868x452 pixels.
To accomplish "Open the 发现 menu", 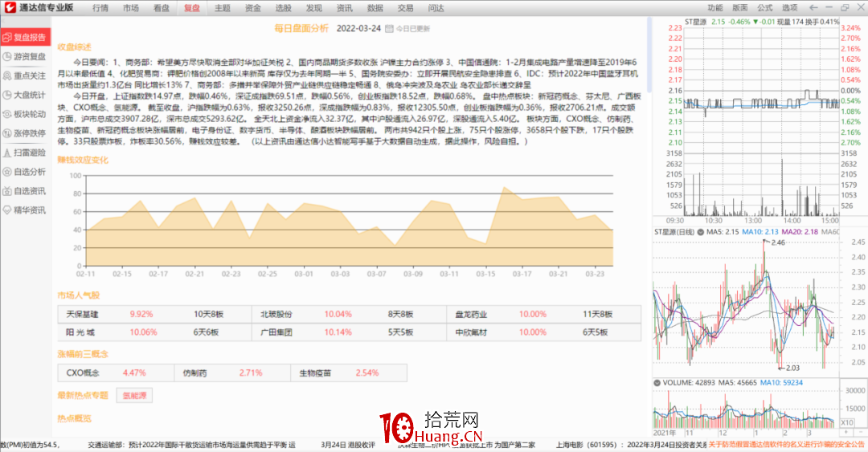I will coord(313,8).
